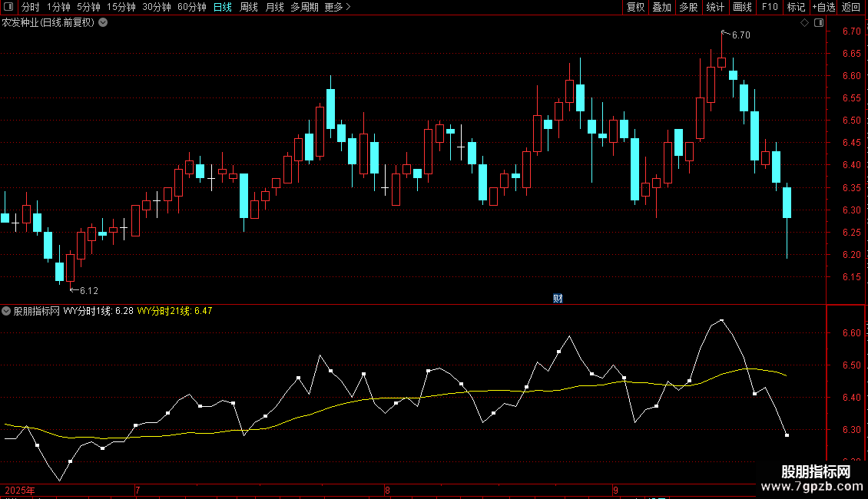Click the month 8 marker on time axis
The width and height of the screenshot is (868, 499).
[387, 490]
